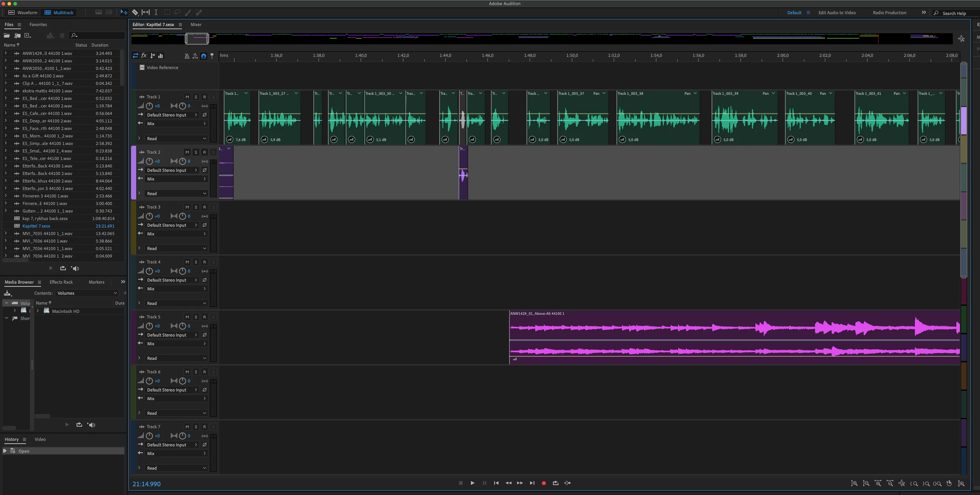The image size is (980, 495).
Task: Open Track 3 Read automation dropdown
Action: point(176,248)
